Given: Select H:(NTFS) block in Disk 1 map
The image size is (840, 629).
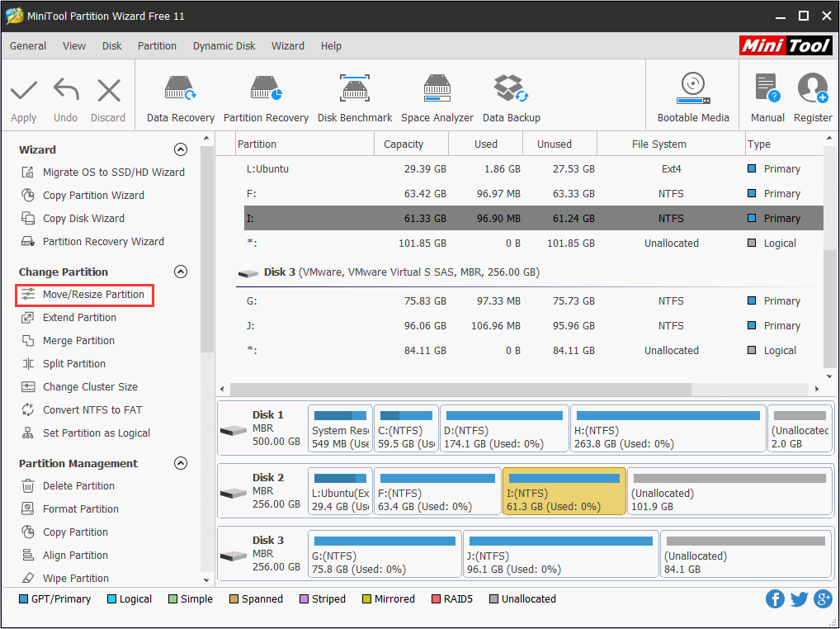Looking at the screenshot, I should [x=668, y=429].
